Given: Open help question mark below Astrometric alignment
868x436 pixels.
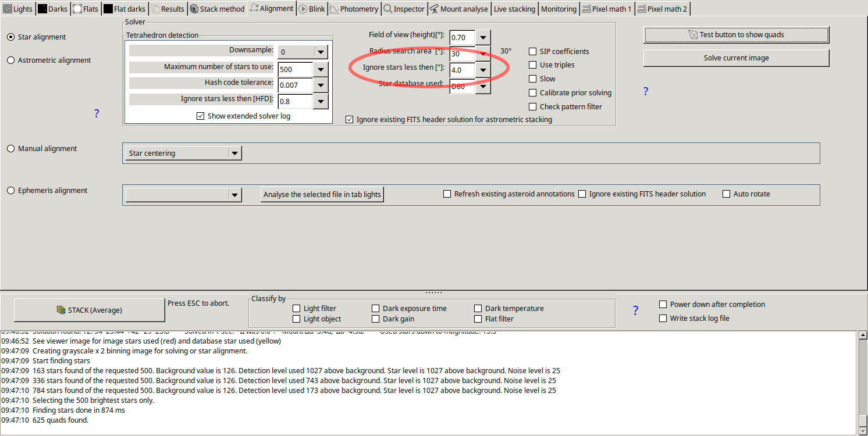Looking at the screenshot, I should click(97, 113).
